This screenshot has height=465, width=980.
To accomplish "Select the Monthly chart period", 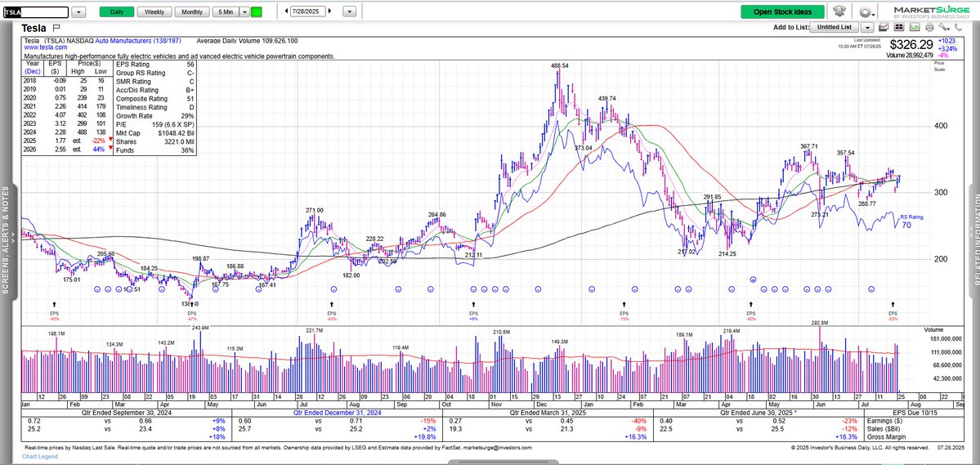I will [192, 12].
